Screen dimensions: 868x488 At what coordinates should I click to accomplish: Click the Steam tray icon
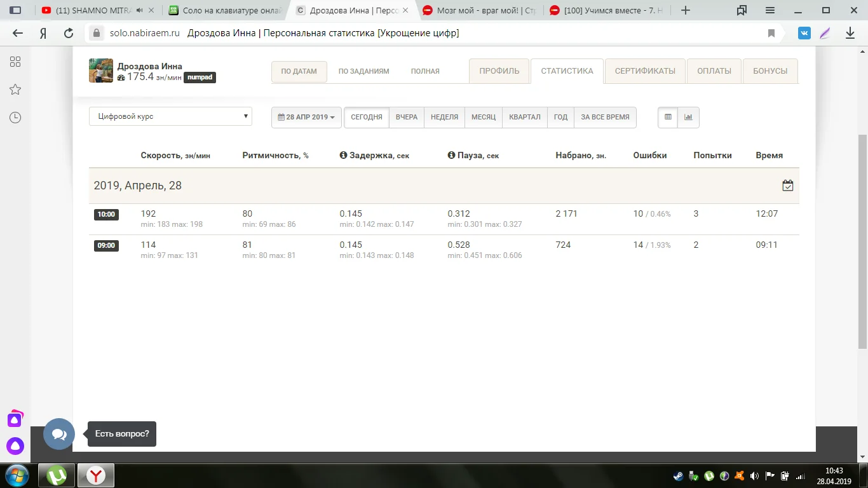[678, 475]
